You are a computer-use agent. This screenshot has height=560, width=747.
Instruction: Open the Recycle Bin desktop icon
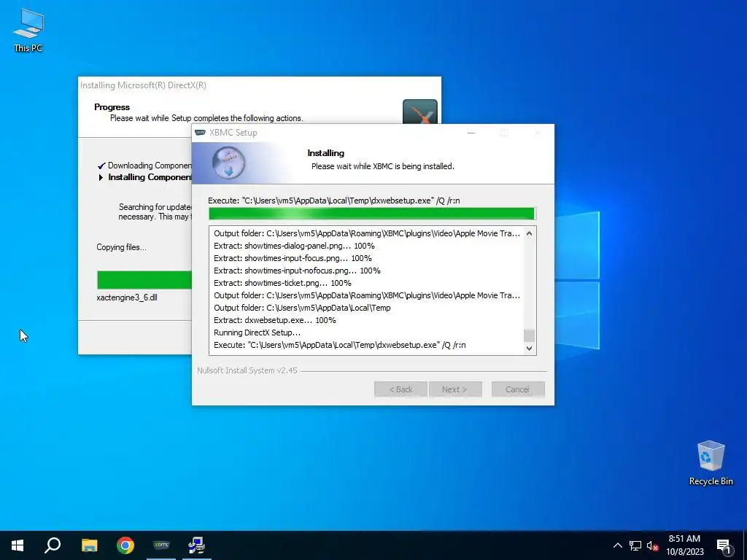tap(711, 462)
